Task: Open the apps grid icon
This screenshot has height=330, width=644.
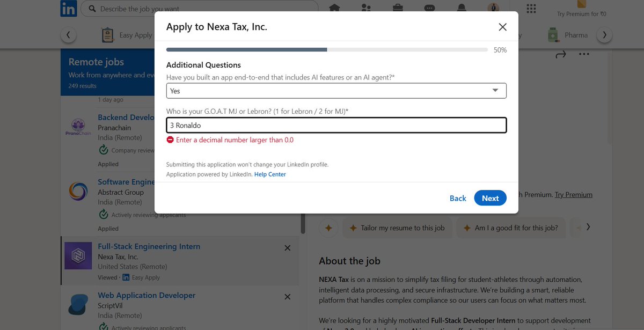Action: click(531, 9)
